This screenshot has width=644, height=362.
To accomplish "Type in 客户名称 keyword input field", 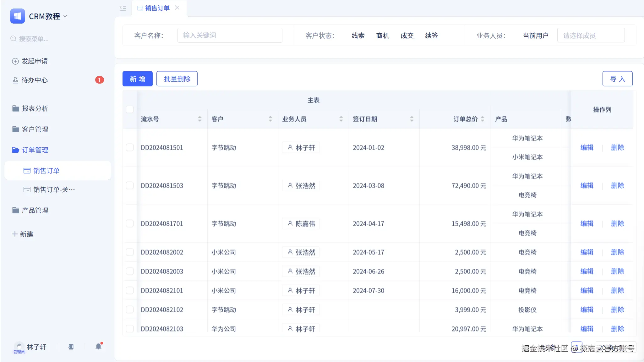I will click(x=230, y=35).
